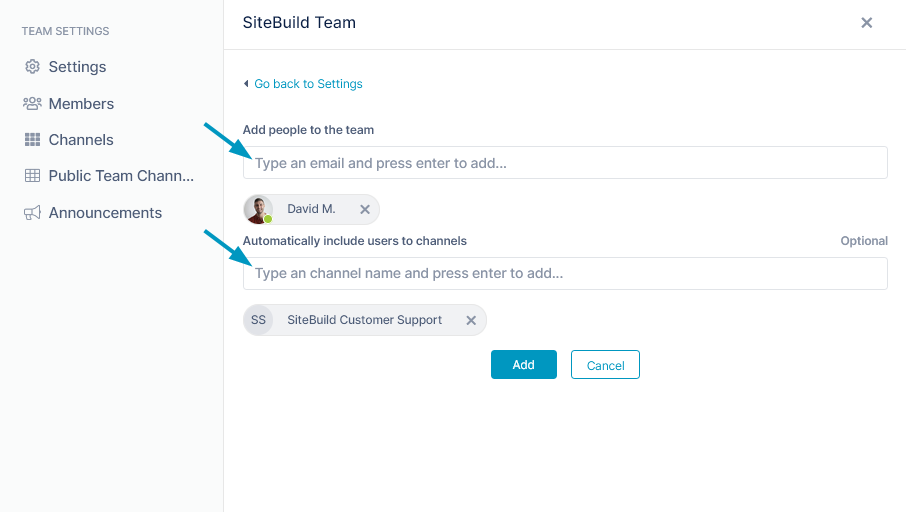Click the Channels grid icon

32,139
